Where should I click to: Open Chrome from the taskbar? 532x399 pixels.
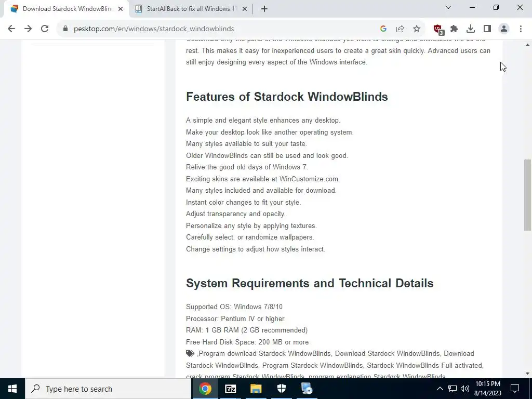[205, 389]
